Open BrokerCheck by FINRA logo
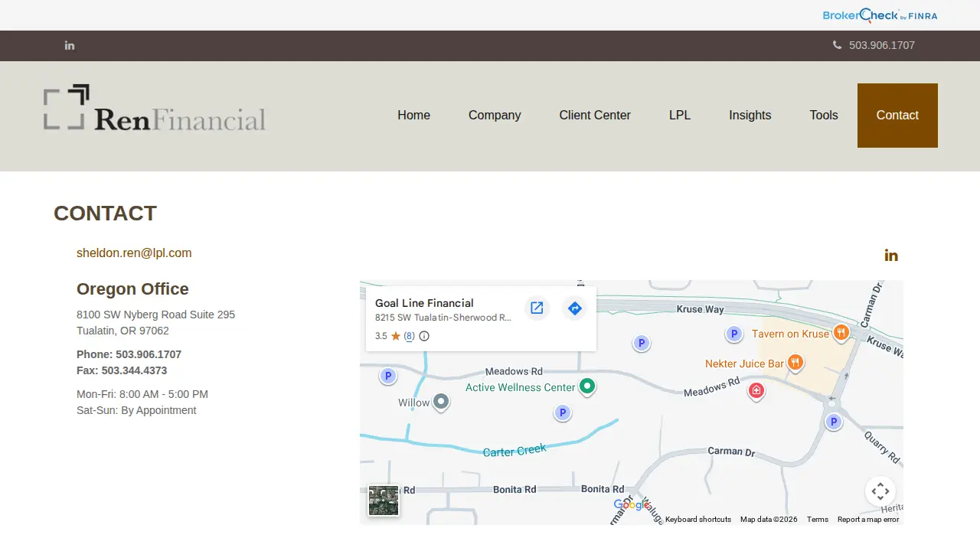The height and width of the screenshot is (551, 980). click(x=880, y=15)
